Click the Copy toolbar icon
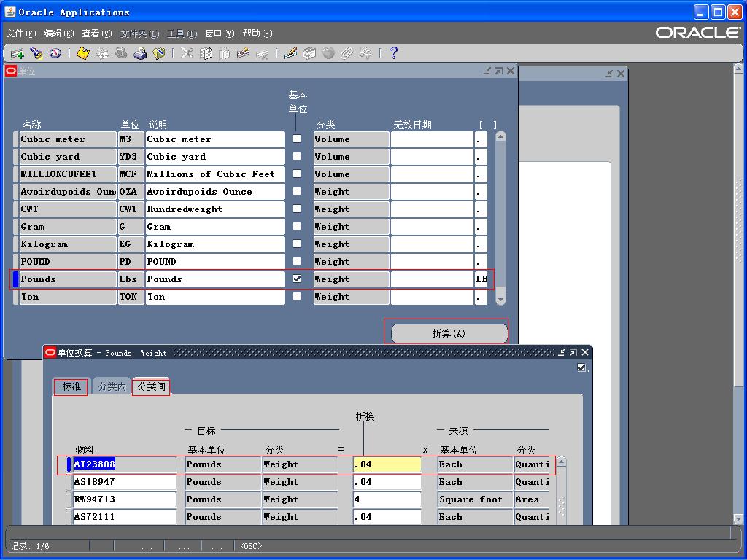 point(206,53)
